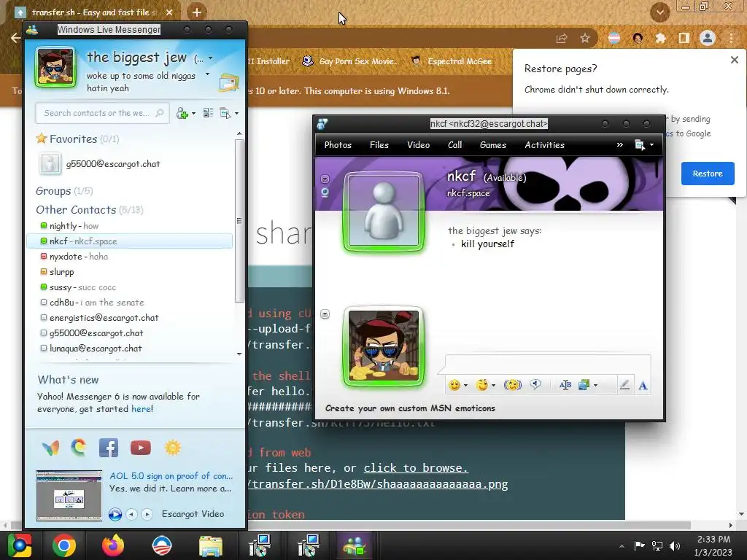Select an emoticon smiley in the chat
Image resolution: width=747 pixels, height=560 pixels.
click(x=454, y=385)
